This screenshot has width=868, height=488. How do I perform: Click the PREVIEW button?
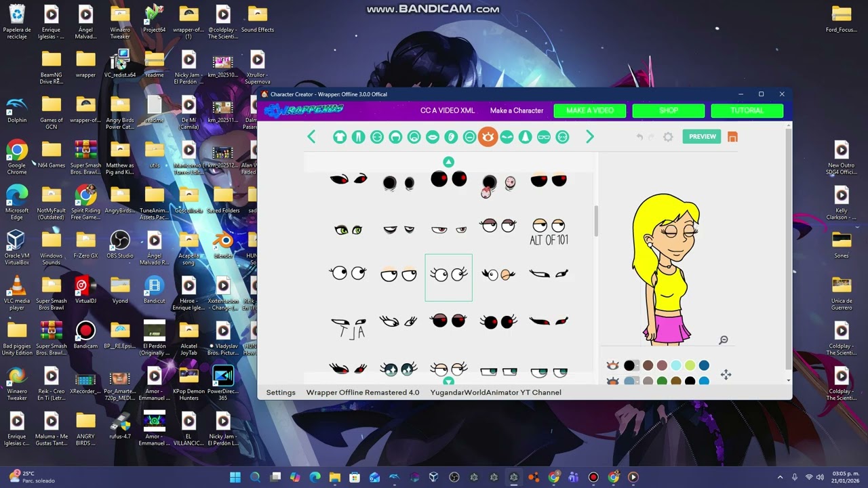coord(702,137)
